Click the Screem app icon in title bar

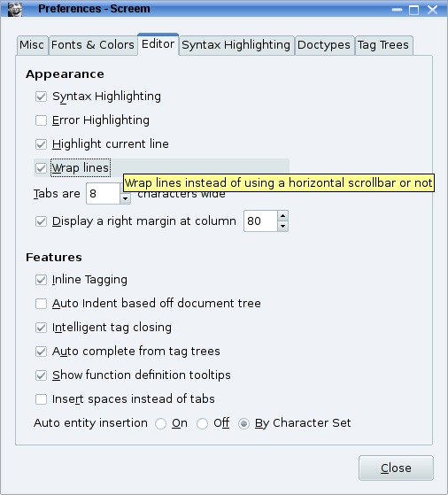point(14,9)
